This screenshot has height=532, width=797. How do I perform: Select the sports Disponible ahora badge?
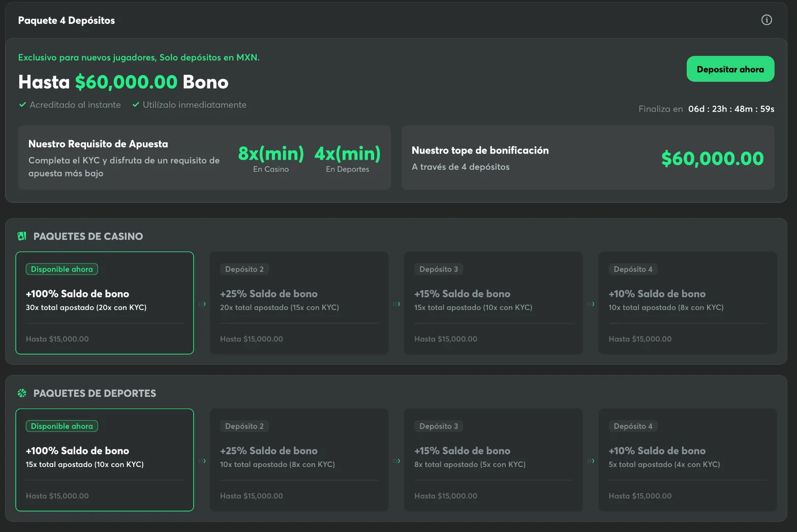[62, 426]
